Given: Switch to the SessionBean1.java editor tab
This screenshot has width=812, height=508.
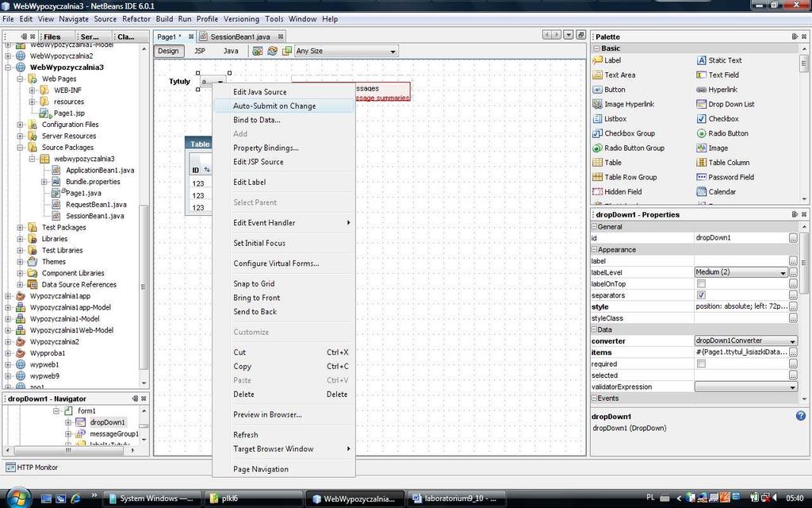Looking at the screenshot, I should click(242, 37).
